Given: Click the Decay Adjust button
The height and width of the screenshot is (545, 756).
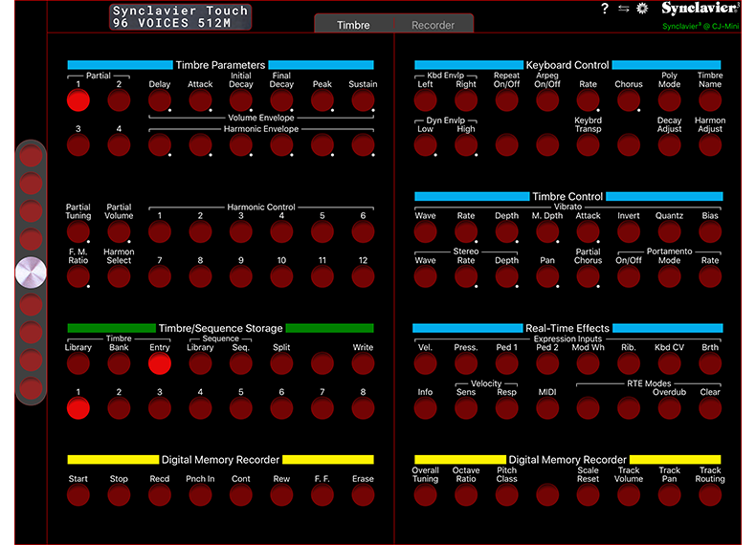Looking at the screenshot, I should (669, 145).
